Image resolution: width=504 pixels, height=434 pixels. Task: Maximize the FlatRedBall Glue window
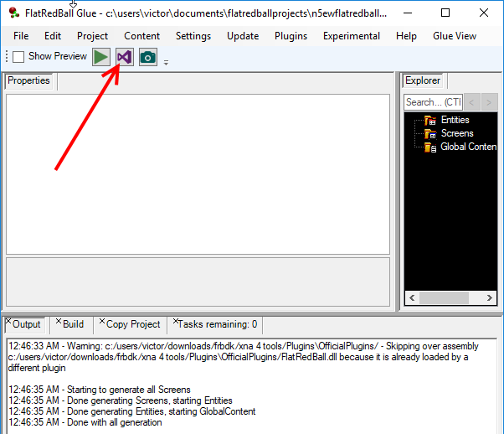445,13
